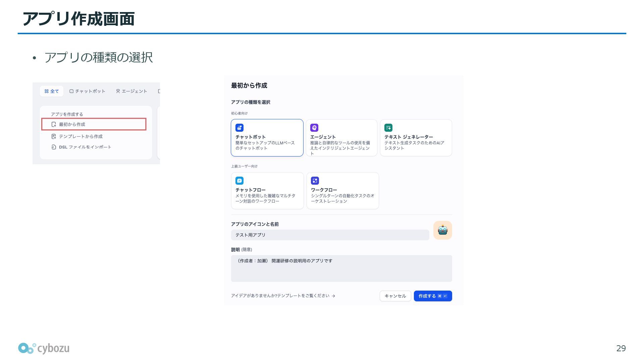
Task: Click the DSL import icon
Action: point(54,147)
